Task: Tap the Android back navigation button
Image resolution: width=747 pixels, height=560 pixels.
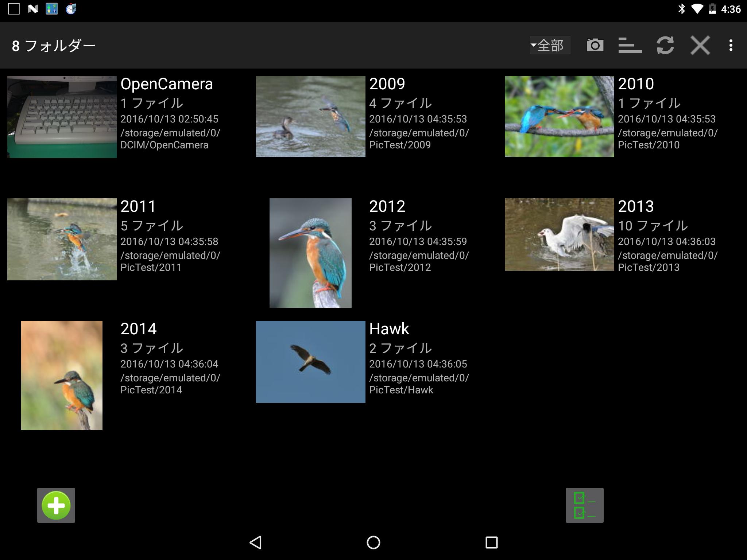Action: click(255, 542)
